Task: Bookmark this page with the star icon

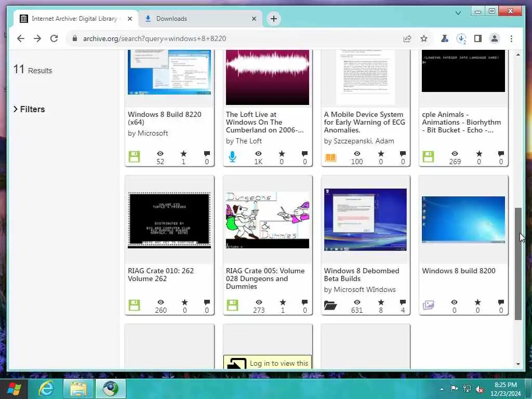Action: point(424,38)
